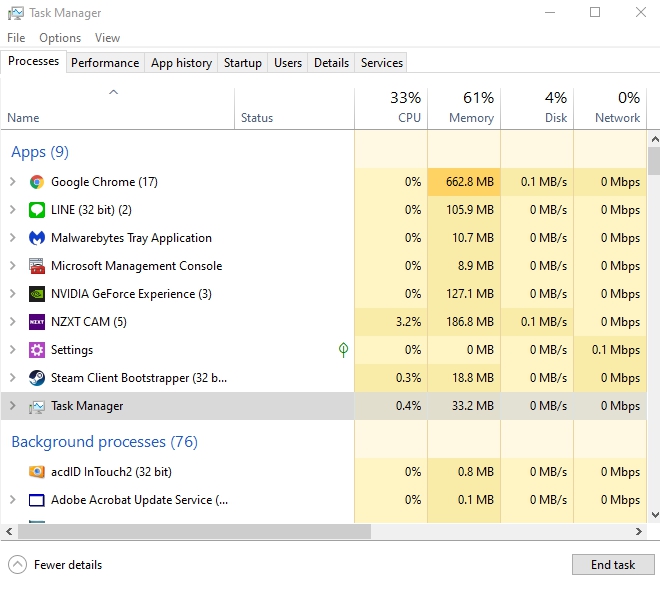Click the 662.8 MB memory cell for Chrome
This screenshot has width=660, height=589.
[464, 182]
